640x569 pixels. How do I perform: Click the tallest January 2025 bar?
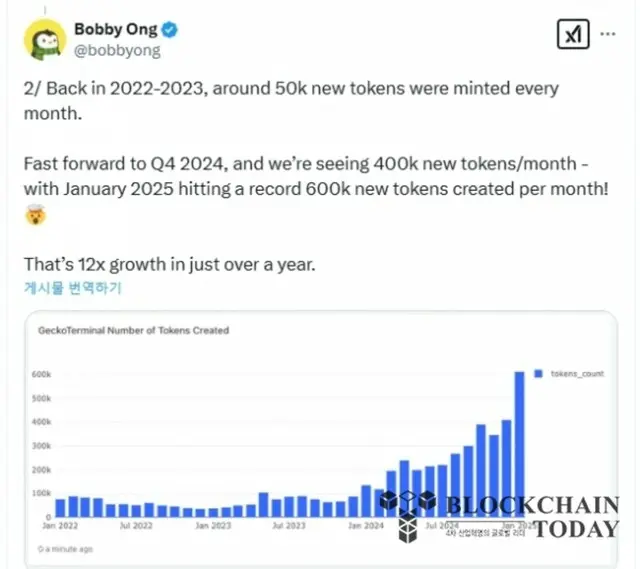pyautogui.click(x=519, y=445)
